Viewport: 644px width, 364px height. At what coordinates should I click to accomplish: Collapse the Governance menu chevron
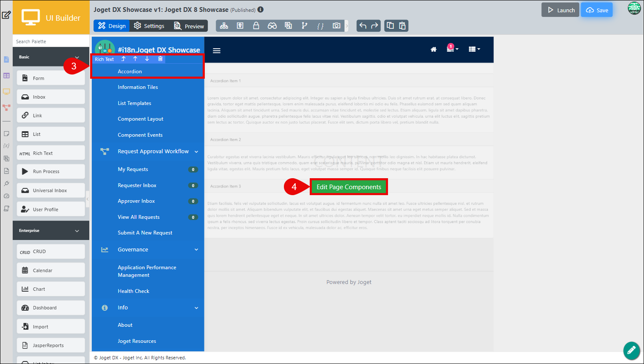point(196,250)
